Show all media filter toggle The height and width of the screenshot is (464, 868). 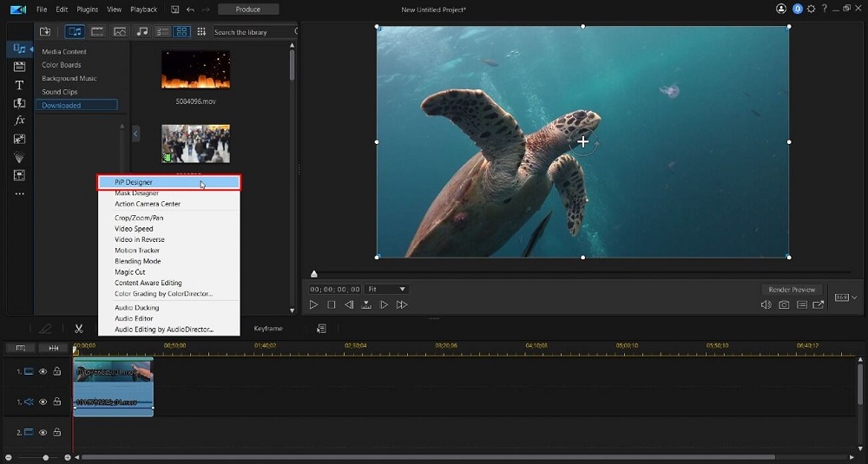pyautogui.click(x=75, y=31)
